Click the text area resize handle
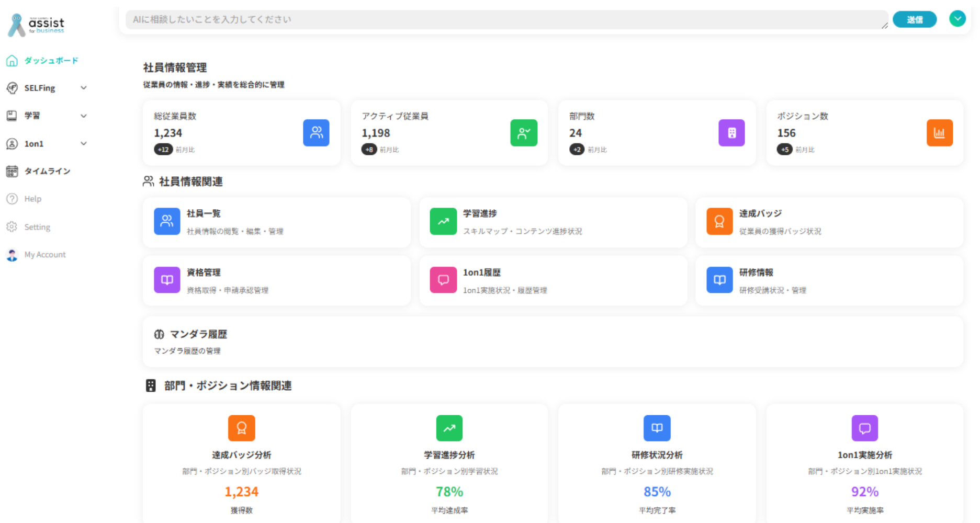 point(884,25)
